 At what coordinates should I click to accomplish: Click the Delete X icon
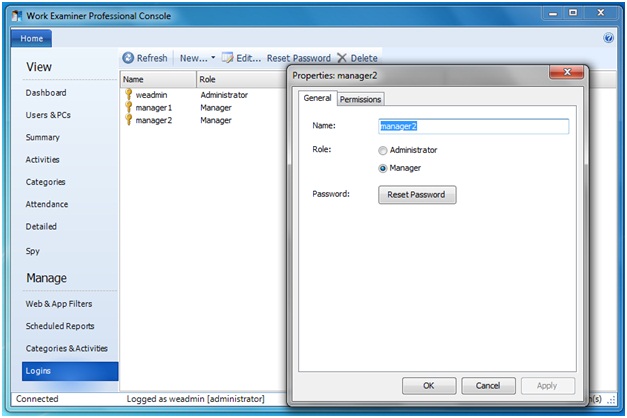click(x=341, y=58)
